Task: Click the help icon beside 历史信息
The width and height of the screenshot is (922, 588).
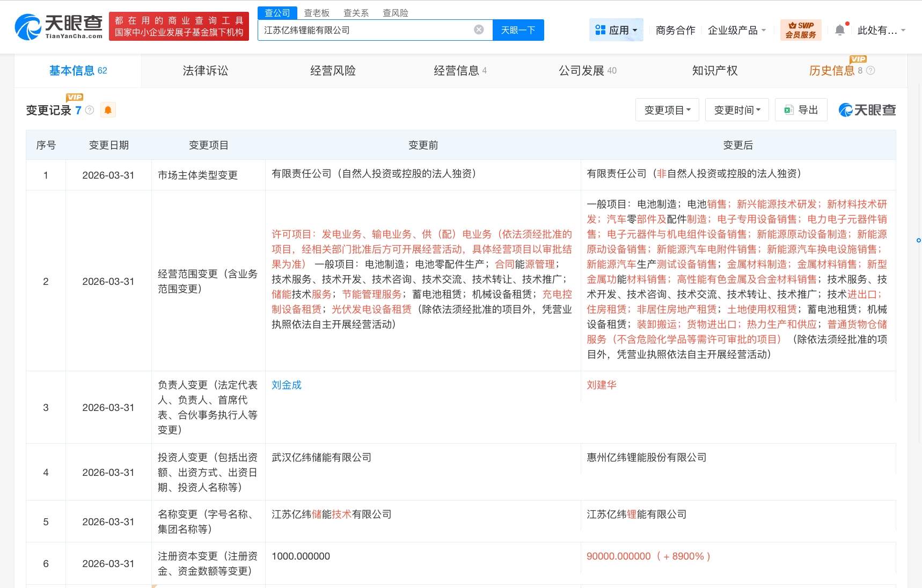Action: (870, 70)
